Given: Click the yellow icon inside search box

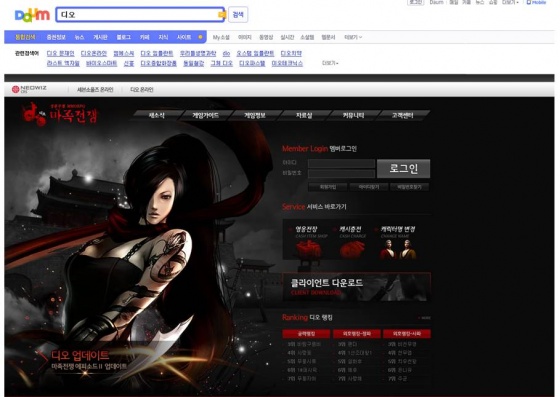Looking at the screenshot, I should pyautogui.click(x=221, y=15).
